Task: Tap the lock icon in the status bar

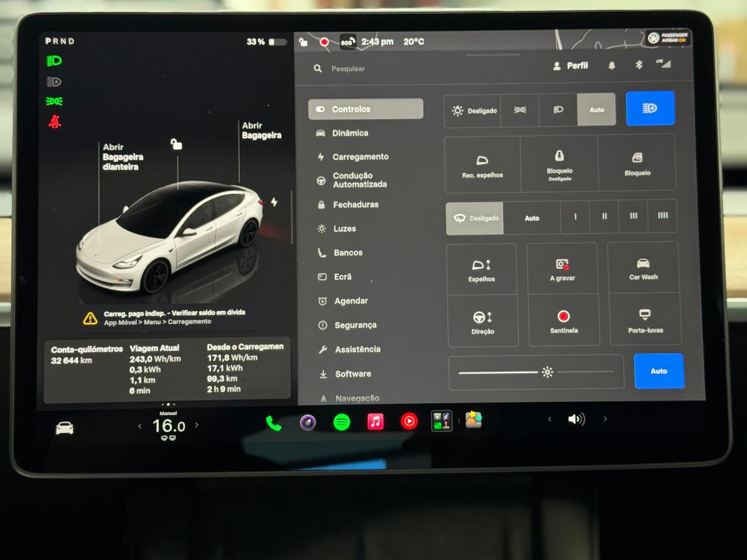Action: [x=303, y=42]
